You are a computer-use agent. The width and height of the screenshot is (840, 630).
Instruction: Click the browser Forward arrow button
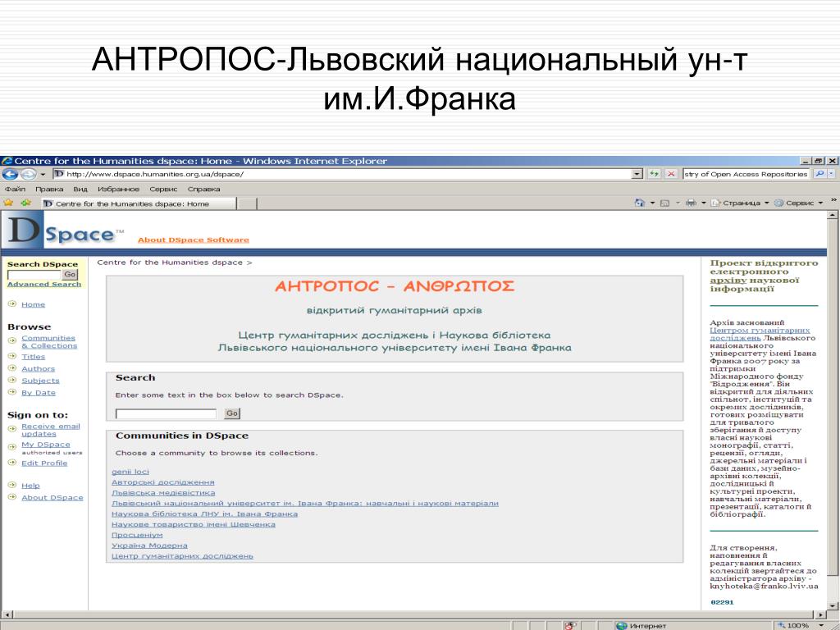(x=28, y=174)
